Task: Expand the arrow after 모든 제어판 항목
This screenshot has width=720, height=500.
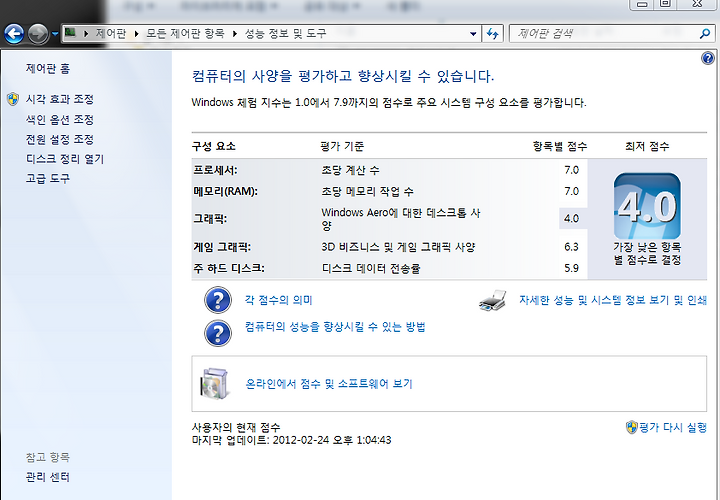Action: click(x=235, y=34)
